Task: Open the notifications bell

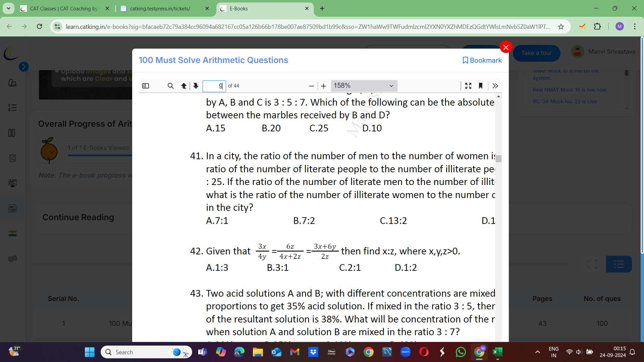Action: click(632, 352)
